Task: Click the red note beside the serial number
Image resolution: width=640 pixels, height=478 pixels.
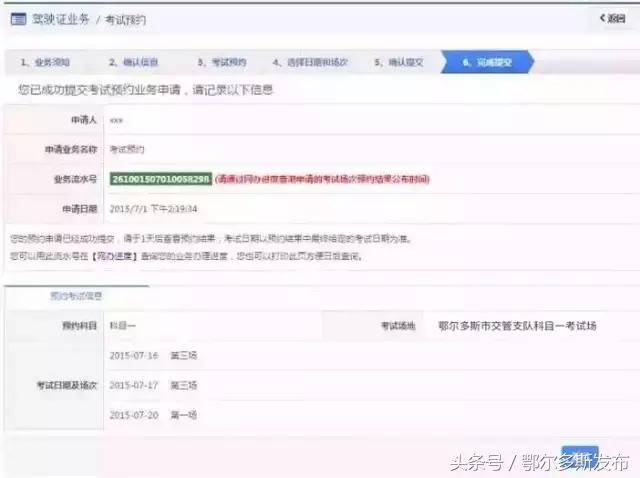Action: (x=322, y=179)
